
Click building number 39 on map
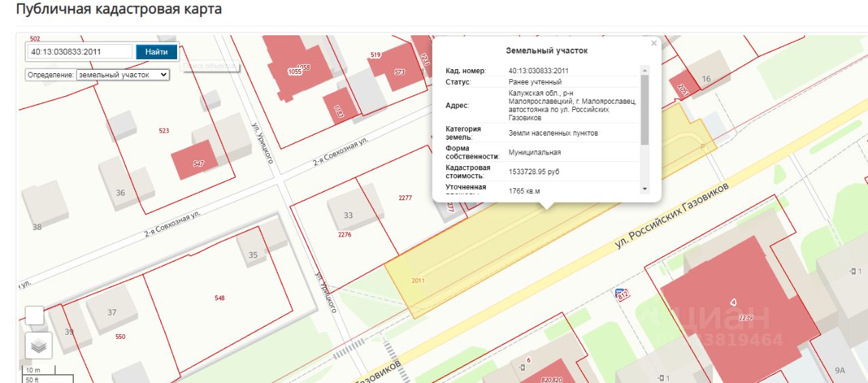[69, 331]
